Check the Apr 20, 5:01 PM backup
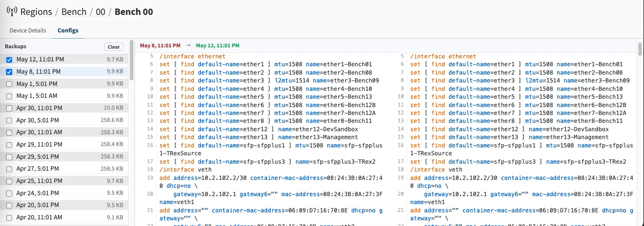Image resolution: width=644 pixels, height=226 pixels. pyautogui.click(x=9, y=205)
